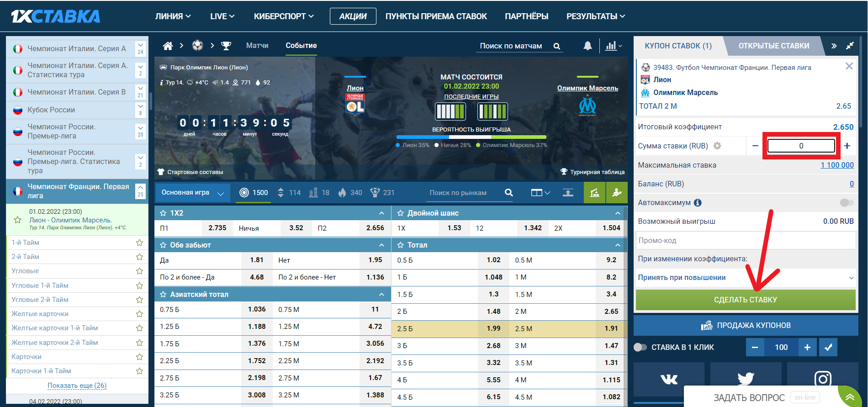This screenshot has width=868, height=407.
Task: Favorite the Lyon - Marseille match star
Action: [x=18, y=220]
